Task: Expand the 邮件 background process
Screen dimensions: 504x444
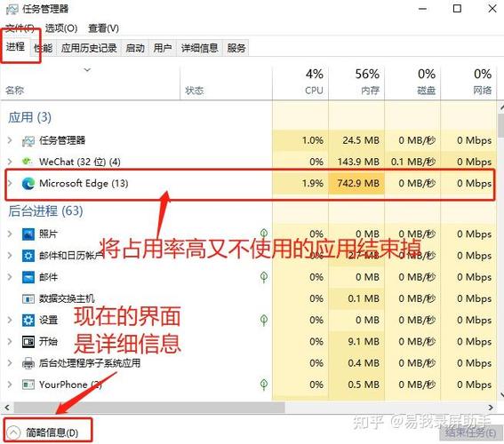Action: (x=10, y=277)
